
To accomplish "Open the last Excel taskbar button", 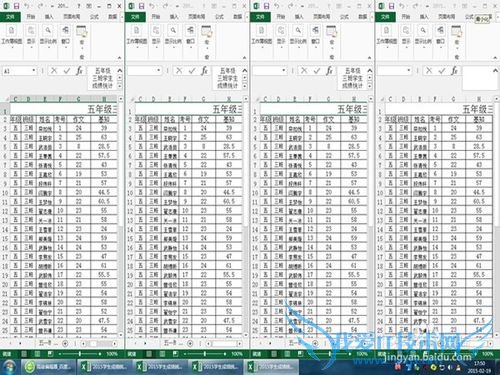I will 271,367.
